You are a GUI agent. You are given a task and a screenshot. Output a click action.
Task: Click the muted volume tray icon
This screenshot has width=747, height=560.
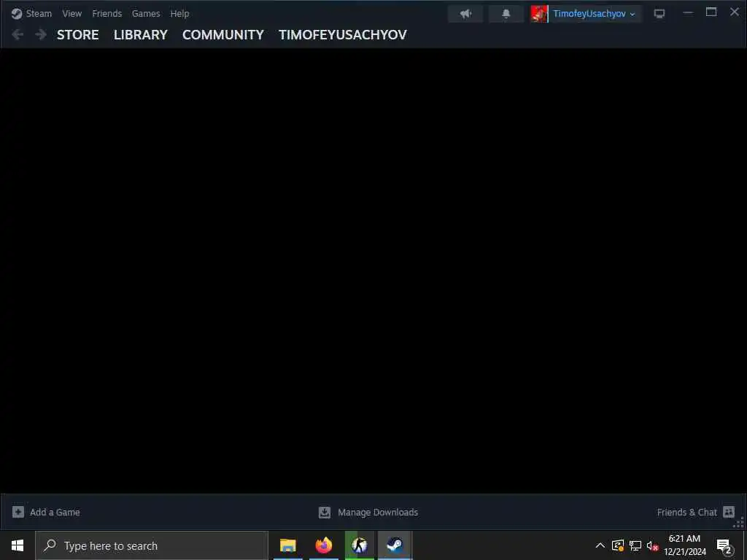[x=653, y=545]
